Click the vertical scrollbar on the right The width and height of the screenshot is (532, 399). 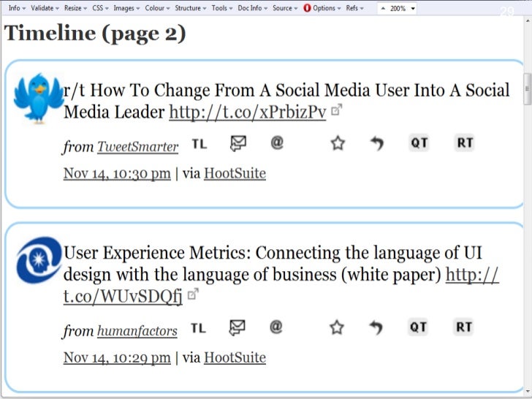527,88
